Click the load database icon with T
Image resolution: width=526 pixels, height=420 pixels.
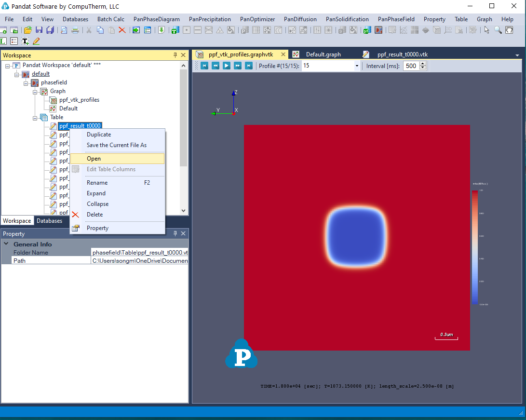174,30
